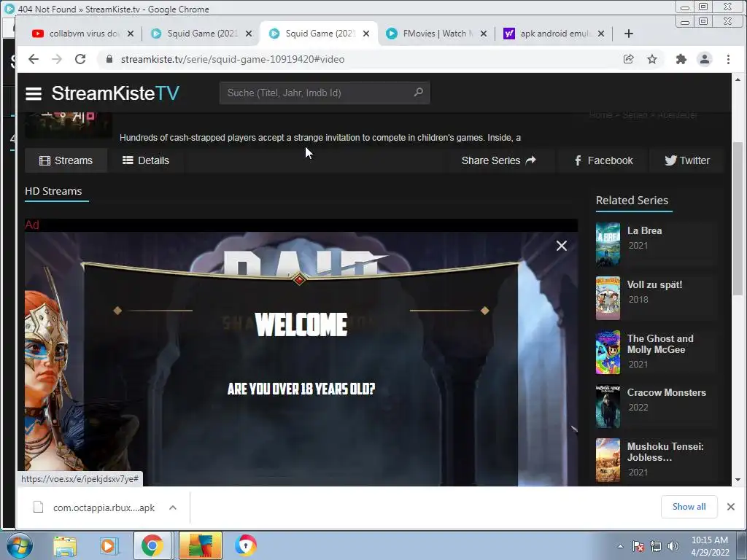
Task: Close the collabvm virus tab
Action: pyautogui.click(x=131, y=34)
